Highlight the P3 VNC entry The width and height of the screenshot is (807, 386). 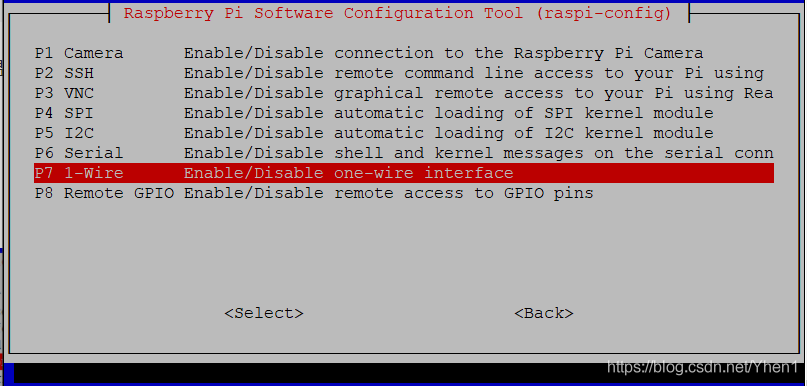[x=404, y=93]
